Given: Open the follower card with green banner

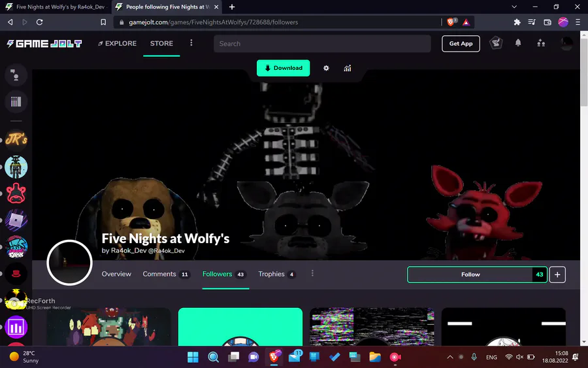Looking at the screenshot, I should pos(240,327).
